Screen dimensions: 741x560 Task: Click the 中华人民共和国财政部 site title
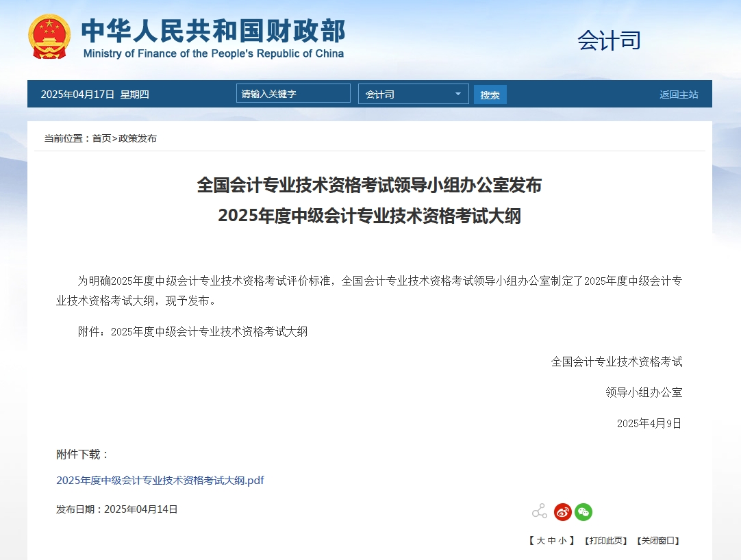click(x=214, y=31)
